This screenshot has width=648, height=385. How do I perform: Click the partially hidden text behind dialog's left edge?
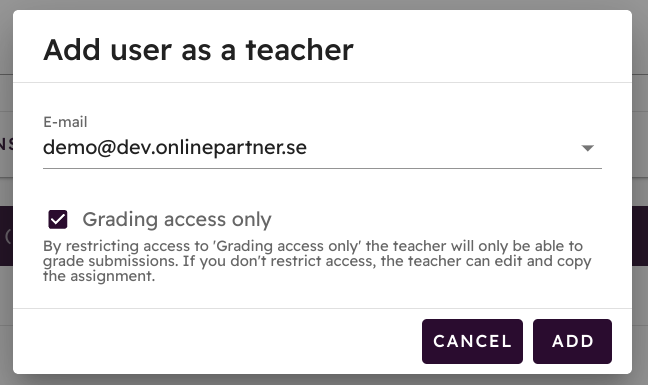coord(6,144)
